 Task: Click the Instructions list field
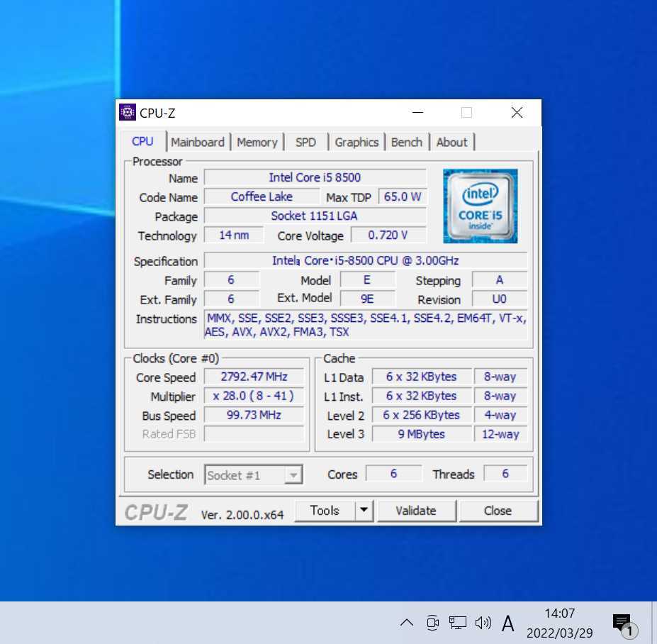pyautogui.click(x=366, y=325)
